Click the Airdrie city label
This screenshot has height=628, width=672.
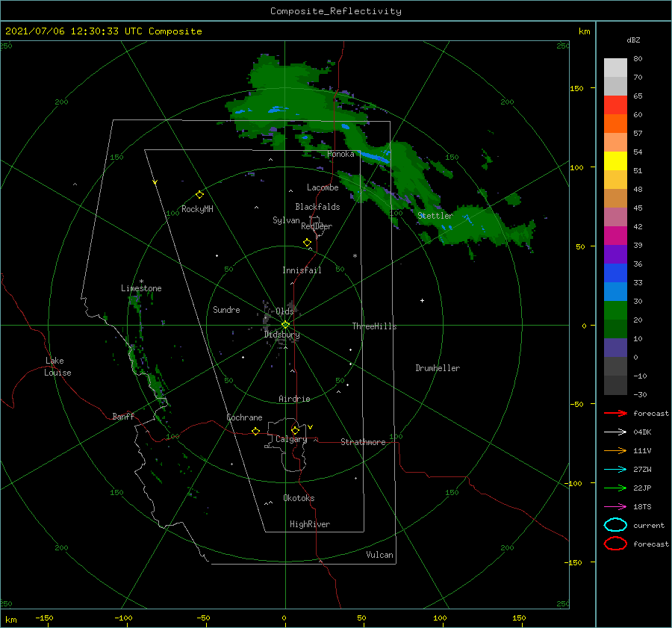tap(294, 399)
